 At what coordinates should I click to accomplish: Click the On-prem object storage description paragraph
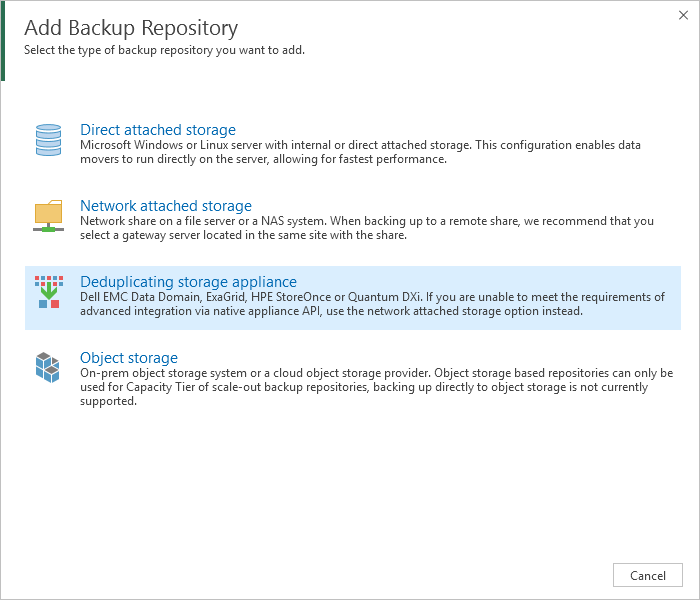pyautogui.click(x=376, y=387)
